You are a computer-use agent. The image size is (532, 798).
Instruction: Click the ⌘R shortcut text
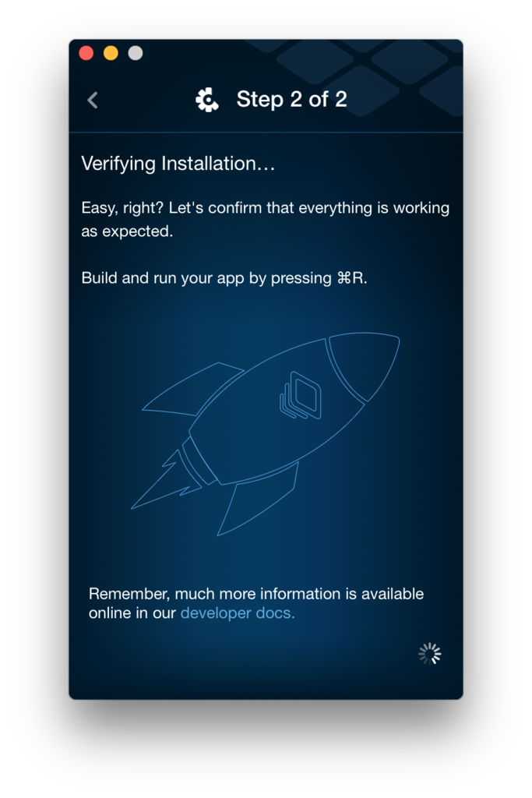tap(352, 278)
